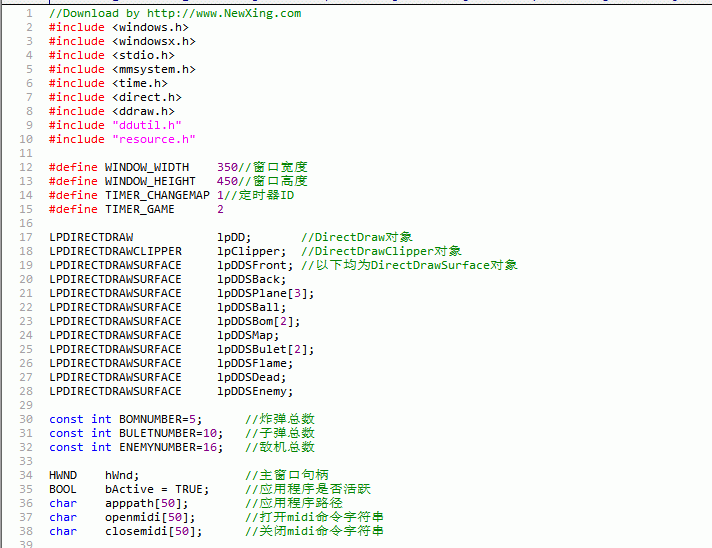
Task: Click the include mmsystem.h line
Action: point(122,69)
